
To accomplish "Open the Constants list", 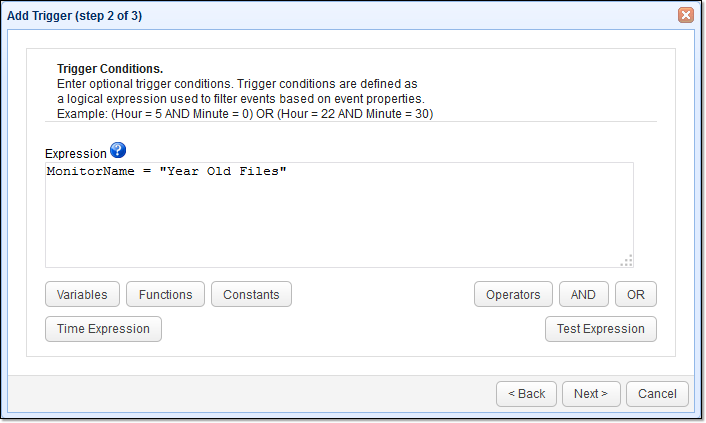I will pyautogui.click(x=251, y=294).
